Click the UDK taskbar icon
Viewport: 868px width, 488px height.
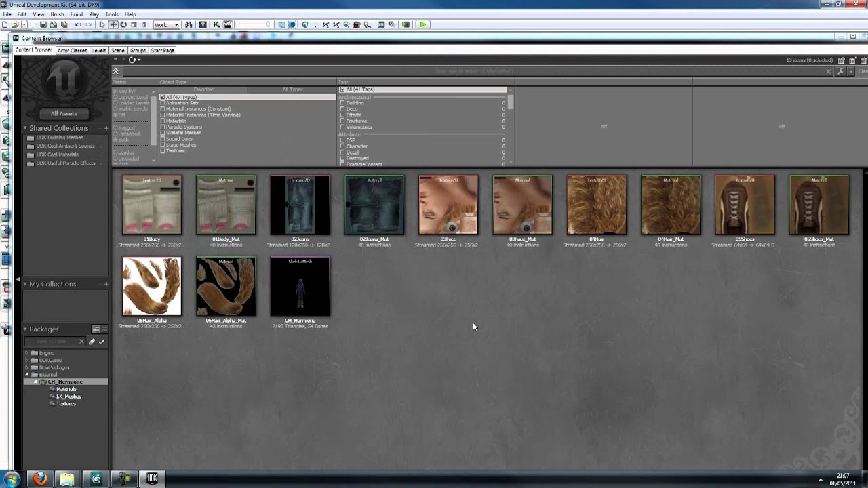(x=152, y=479)
